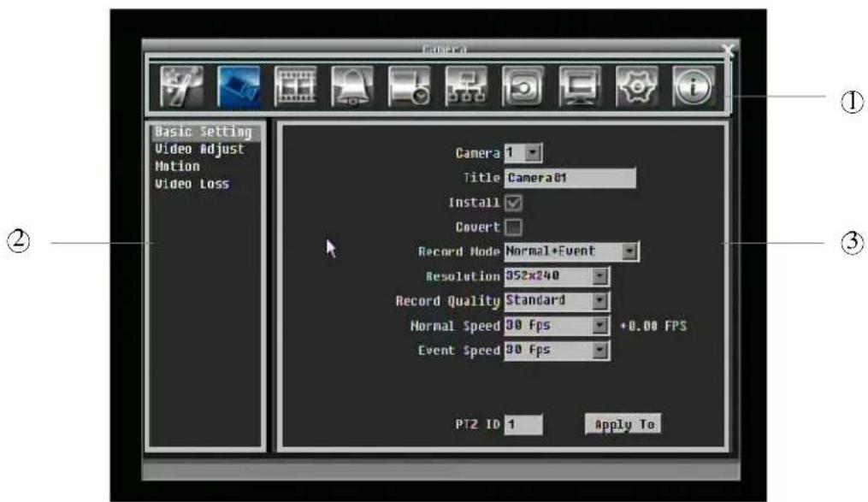Select Video Loss in the side menu
Screen dimensions: 868x502
click(192, 184)
